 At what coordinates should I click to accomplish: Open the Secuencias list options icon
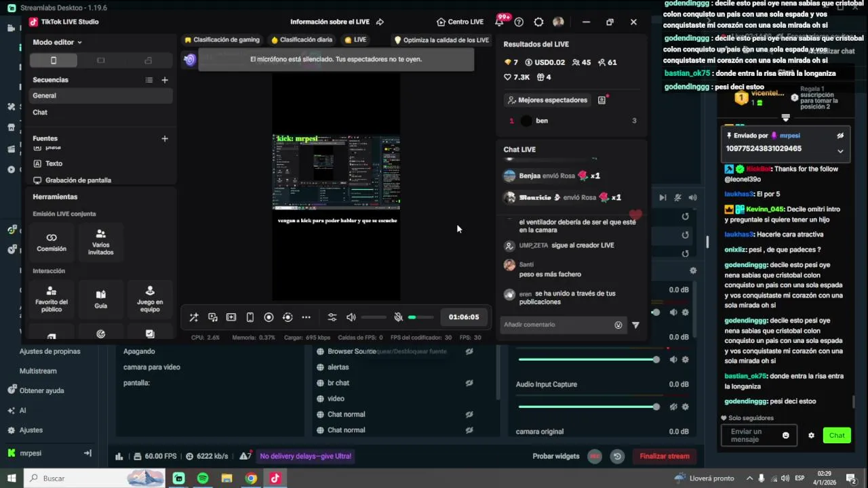pos(149,80)
